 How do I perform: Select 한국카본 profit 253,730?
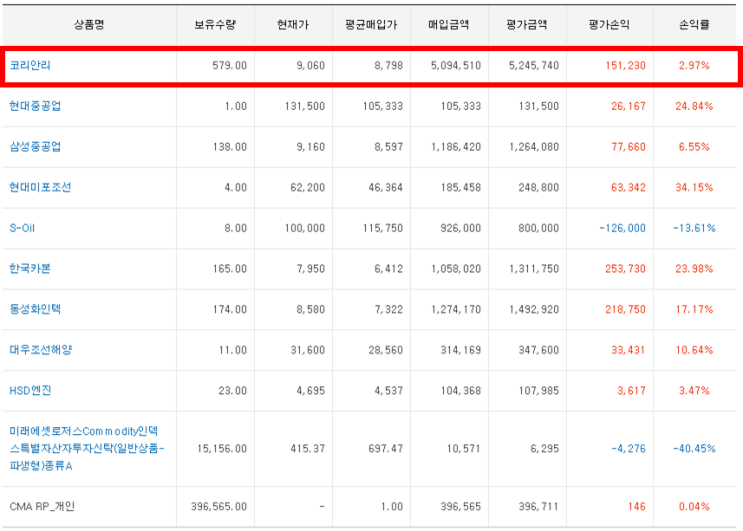click(625, 270)
